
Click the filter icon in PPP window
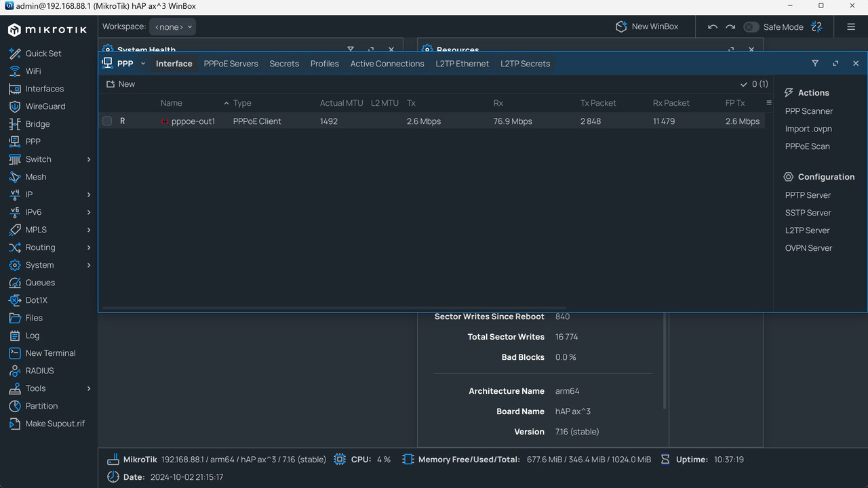coord(815,63)
